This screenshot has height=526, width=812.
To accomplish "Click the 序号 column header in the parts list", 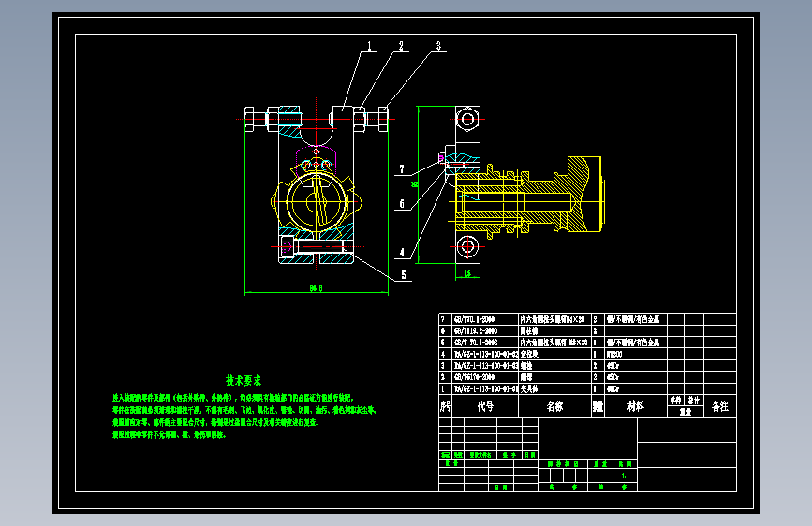I will point(446,406).
